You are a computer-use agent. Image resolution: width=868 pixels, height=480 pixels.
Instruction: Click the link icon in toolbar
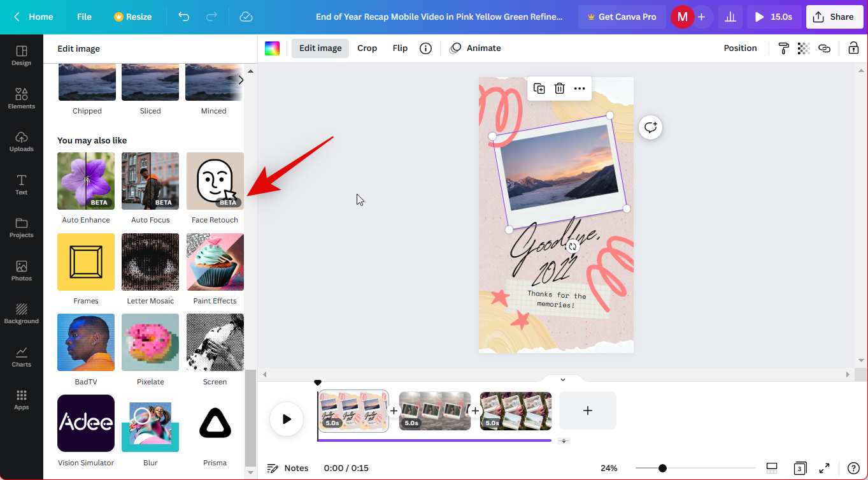(x=824, y=48)
